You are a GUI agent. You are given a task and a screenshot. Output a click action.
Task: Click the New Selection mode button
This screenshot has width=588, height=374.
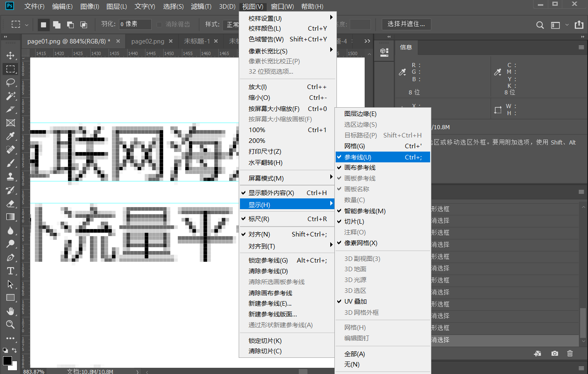point(43,25)
